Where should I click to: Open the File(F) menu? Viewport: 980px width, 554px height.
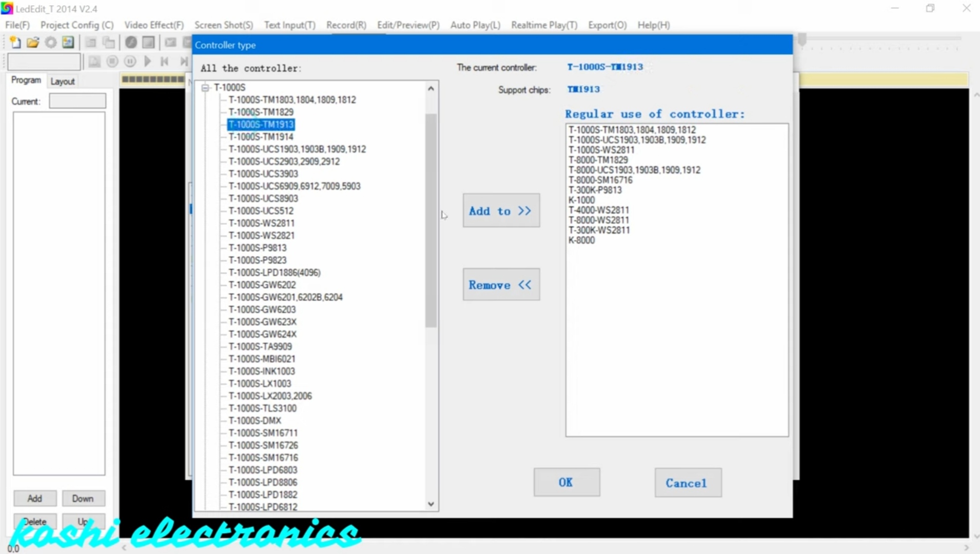(17, 25)
